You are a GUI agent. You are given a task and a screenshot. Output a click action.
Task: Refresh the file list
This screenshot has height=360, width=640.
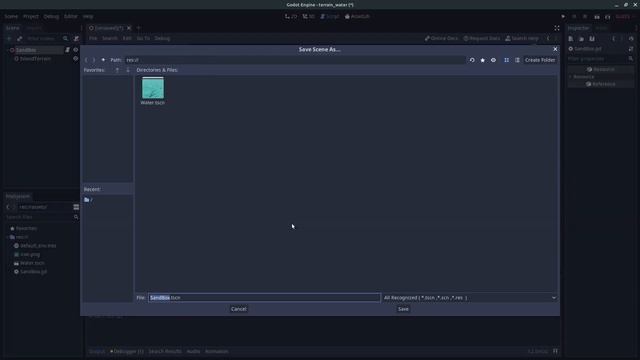point(472,60)
